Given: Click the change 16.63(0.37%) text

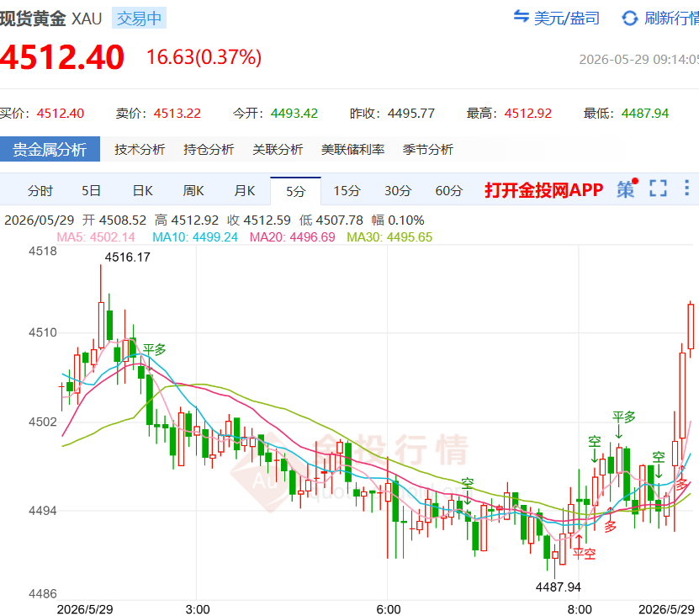Looking at the screenshot, I should point(204,57).
